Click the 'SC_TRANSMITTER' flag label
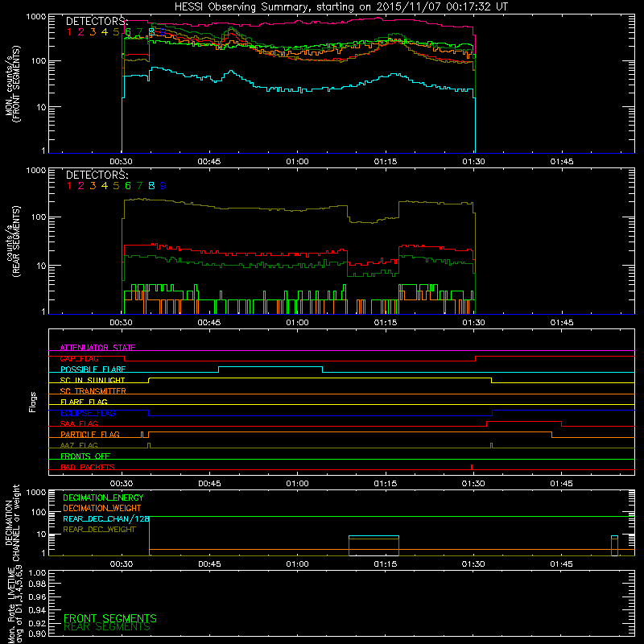Screen dimensions: 644x644 coord(93,390)
